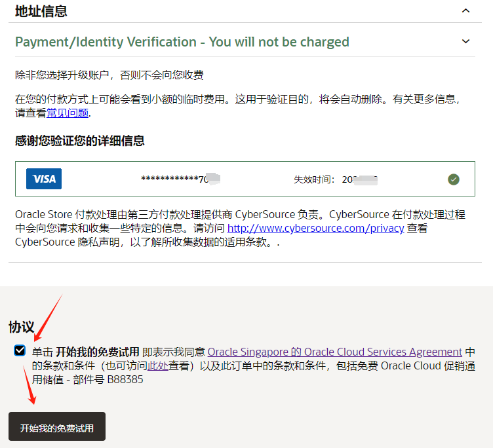Click the 地址信息 heading
493x448 pixels.
(41, 11)
